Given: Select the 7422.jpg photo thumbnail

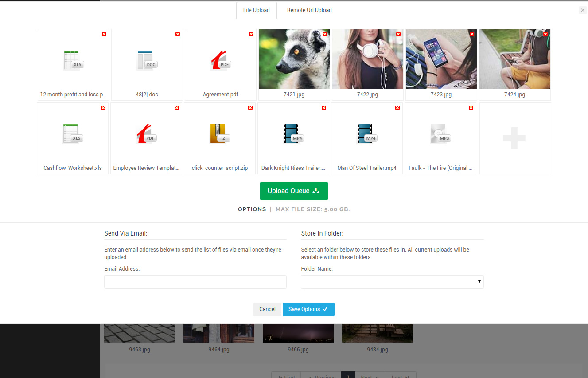Looking at the screenshot, I should [367, 59].
